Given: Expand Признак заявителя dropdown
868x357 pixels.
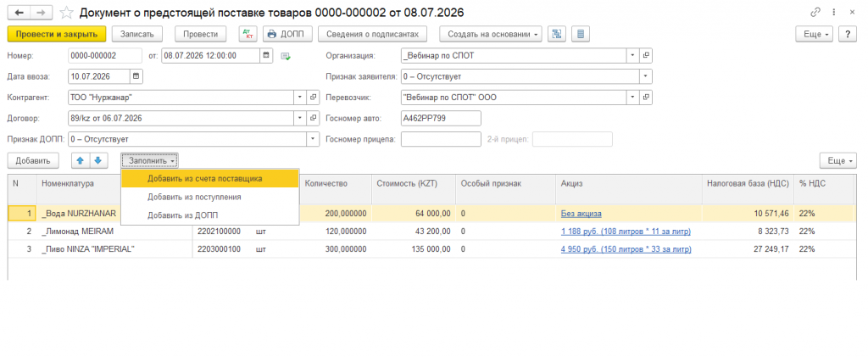Looking at the screenshot, I should pos(645,76).
